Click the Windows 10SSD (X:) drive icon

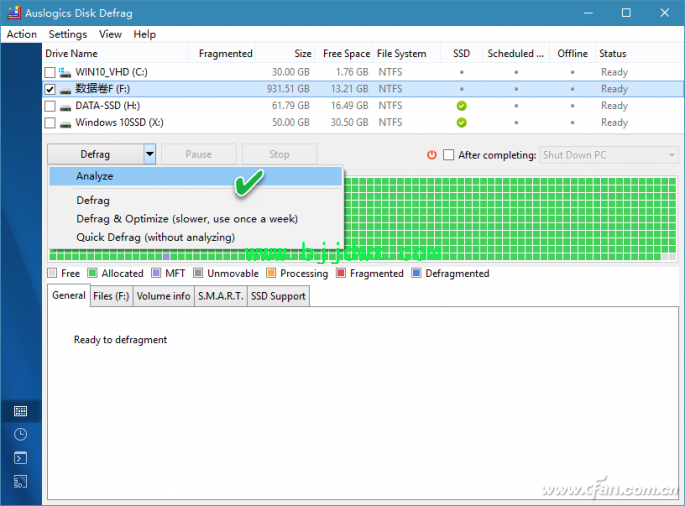click(x=65, y=125)
